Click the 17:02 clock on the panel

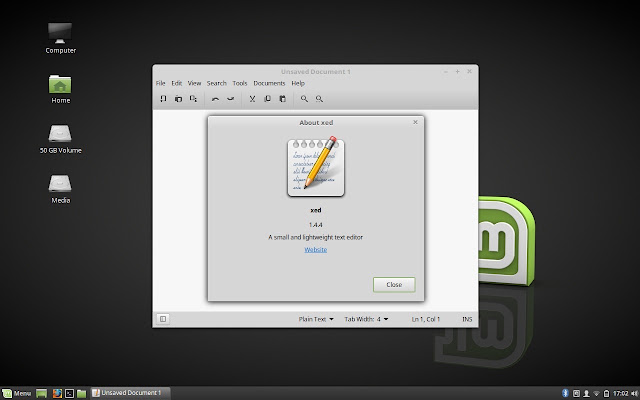click(x=620, y=393)
